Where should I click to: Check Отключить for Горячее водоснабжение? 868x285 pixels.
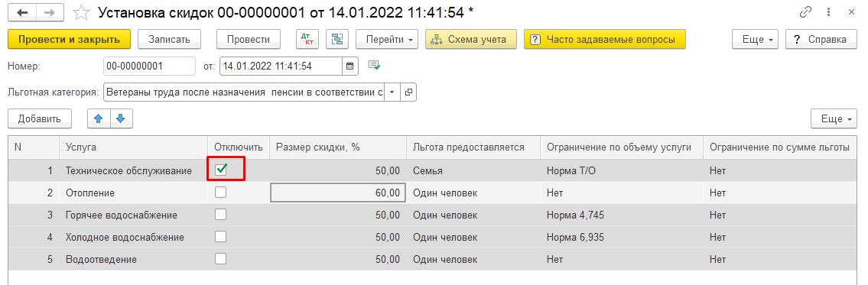coord(221,214)
